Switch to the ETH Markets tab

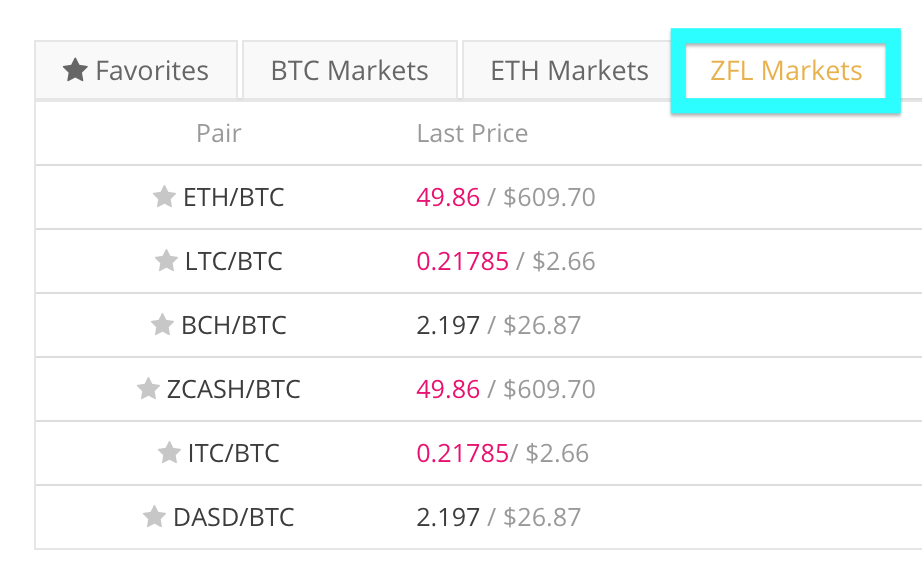(x=569, y=71)
